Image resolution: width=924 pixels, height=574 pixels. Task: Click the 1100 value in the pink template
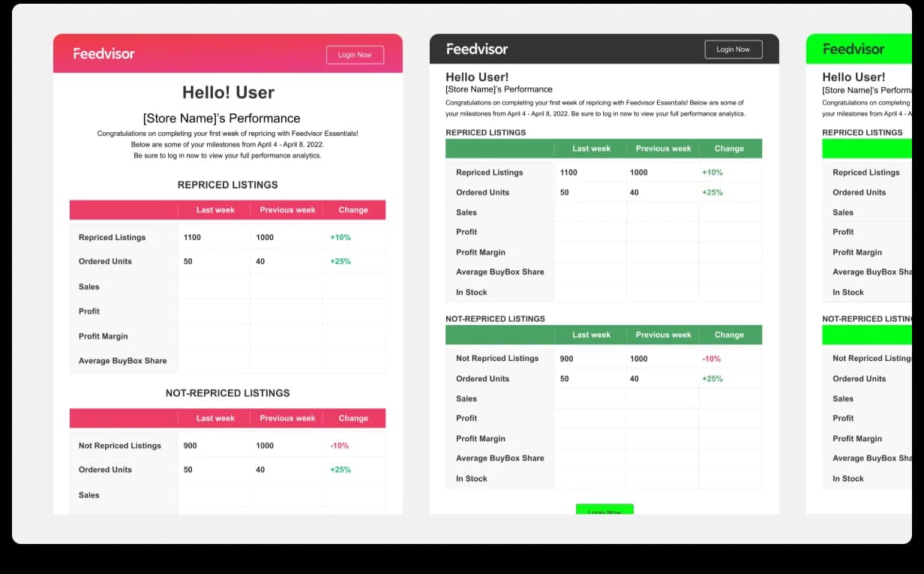click(192, 237)
